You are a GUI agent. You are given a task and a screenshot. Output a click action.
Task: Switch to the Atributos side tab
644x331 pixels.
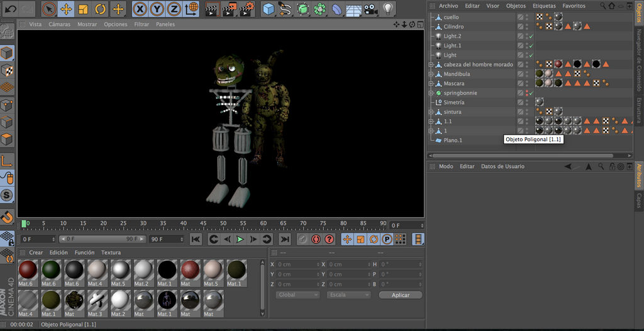tap(639, 176)
